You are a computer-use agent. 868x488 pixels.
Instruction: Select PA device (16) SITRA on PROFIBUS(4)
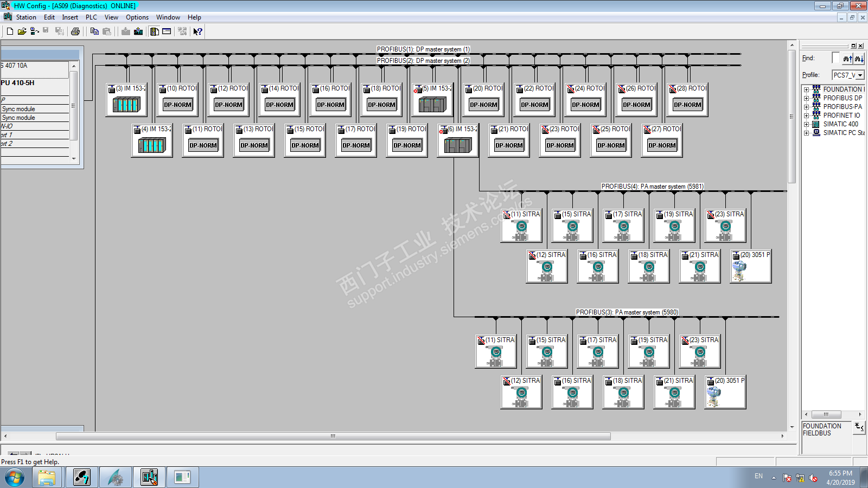598,266
